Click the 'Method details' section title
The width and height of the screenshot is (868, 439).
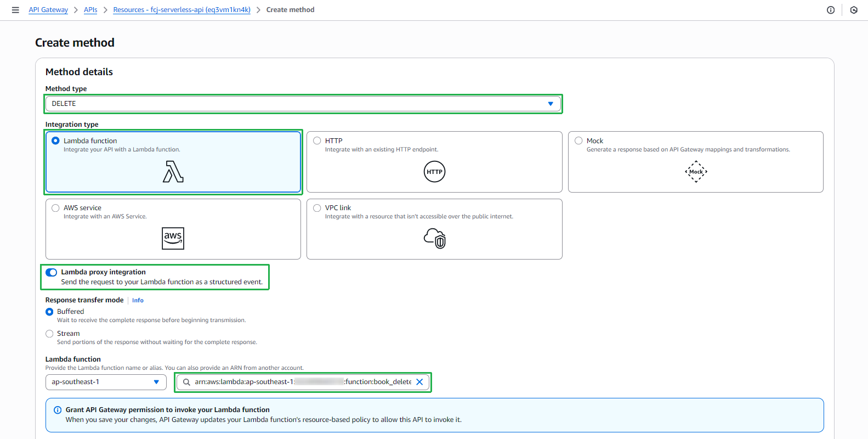pyautogui.click(x=79, y=72)
